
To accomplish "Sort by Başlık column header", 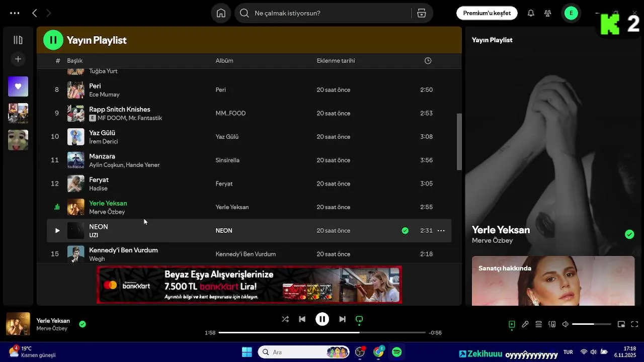I will point(75,61).
